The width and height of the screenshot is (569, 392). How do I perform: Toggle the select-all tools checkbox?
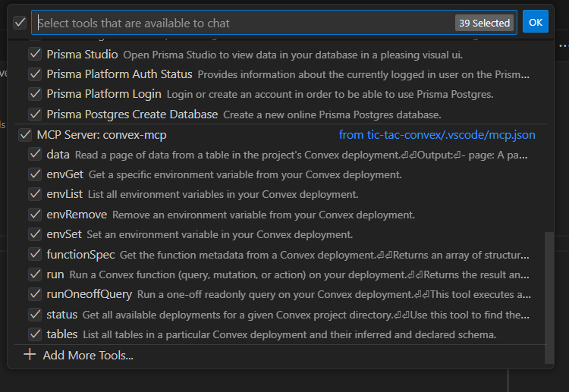click(20, 23)
